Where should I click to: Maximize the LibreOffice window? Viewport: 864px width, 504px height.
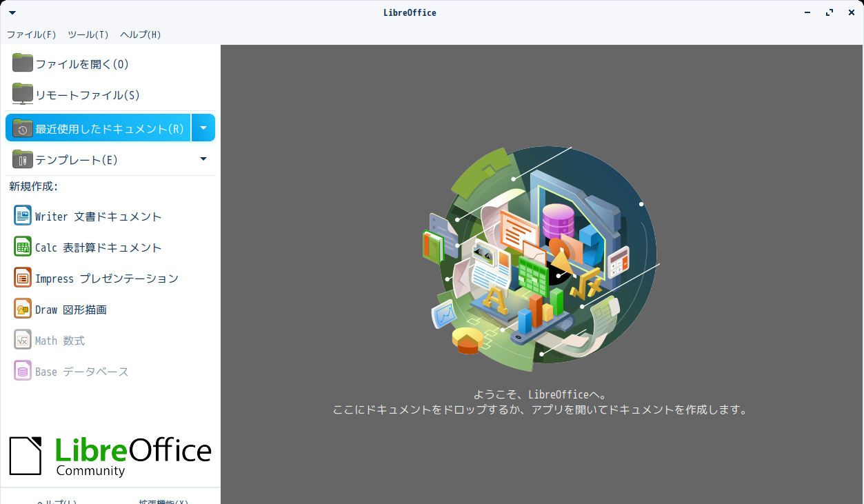[x=830, y=12]
